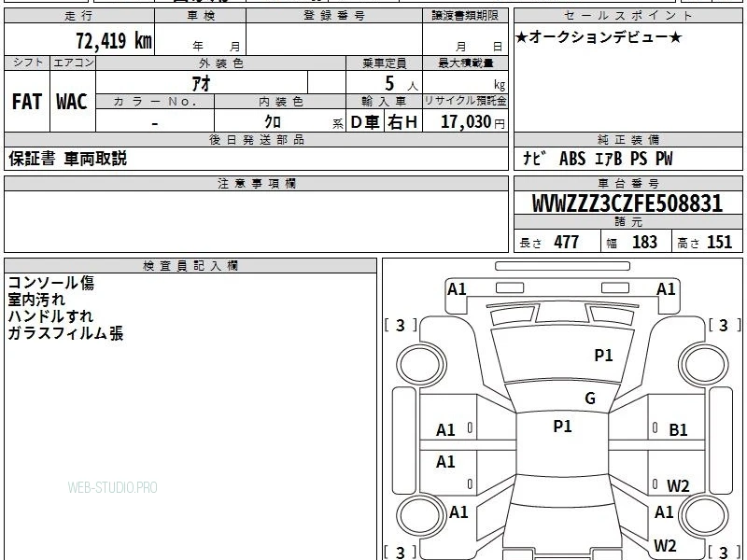Screen dimensions: 747x560
Task: Select the inspector note 室内汚れ
Action: (x=36, y=300)
